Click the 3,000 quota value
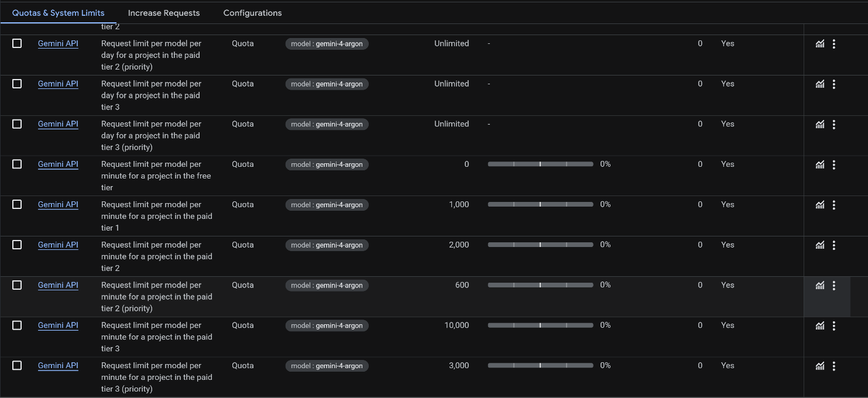Screen dimensions: 868x398 (x=459, y=366)
